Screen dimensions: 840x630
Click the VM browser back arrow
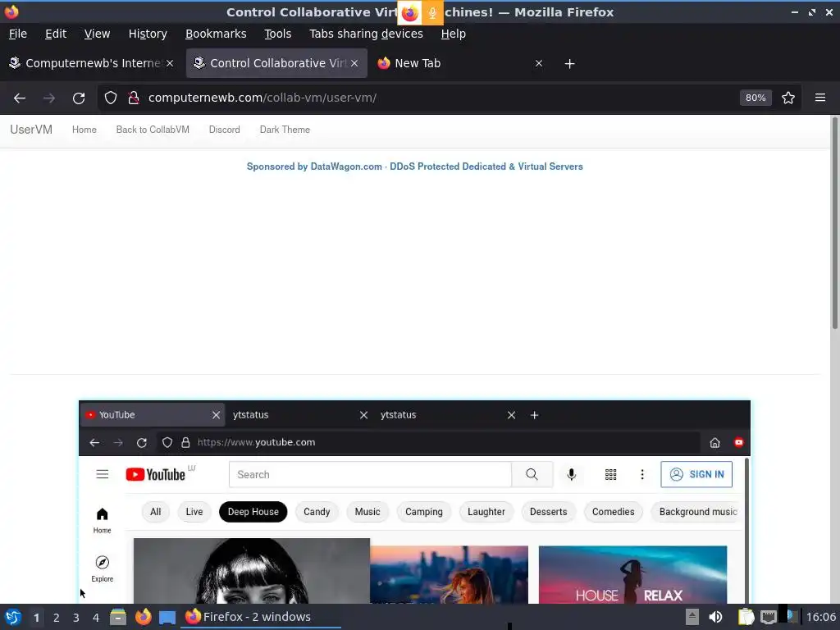point(94,442)
